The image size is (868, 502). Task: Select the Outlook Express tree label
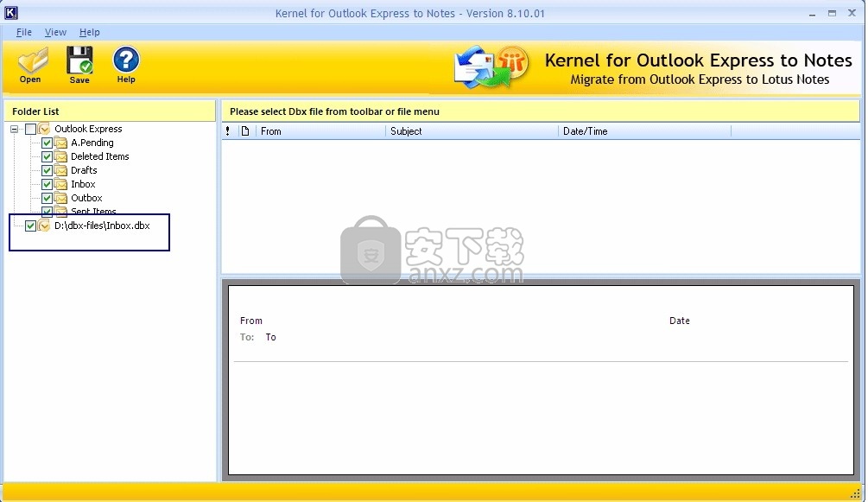(x=88, y=129)
